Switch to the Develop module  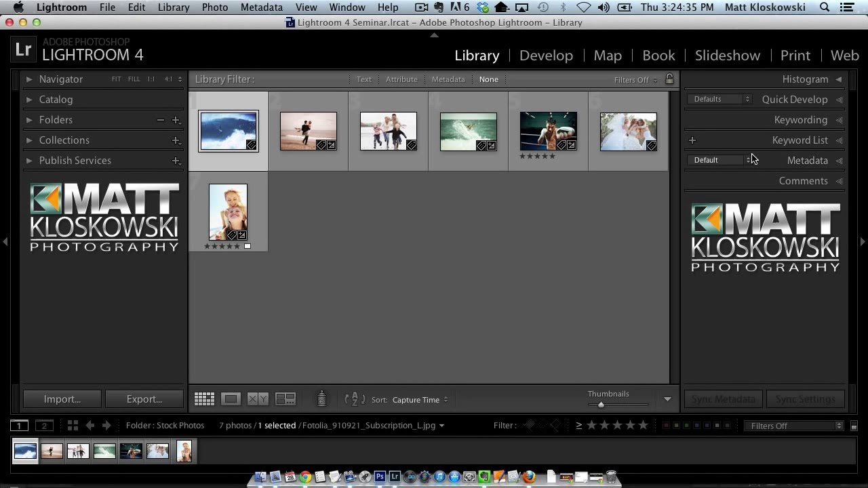[x=546, y=56]
